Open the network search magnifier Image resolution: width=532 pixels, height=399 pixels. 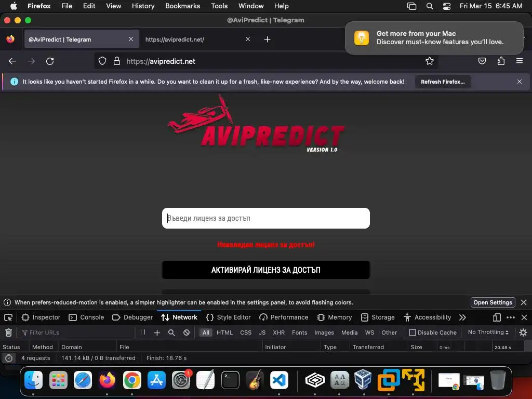171,332
